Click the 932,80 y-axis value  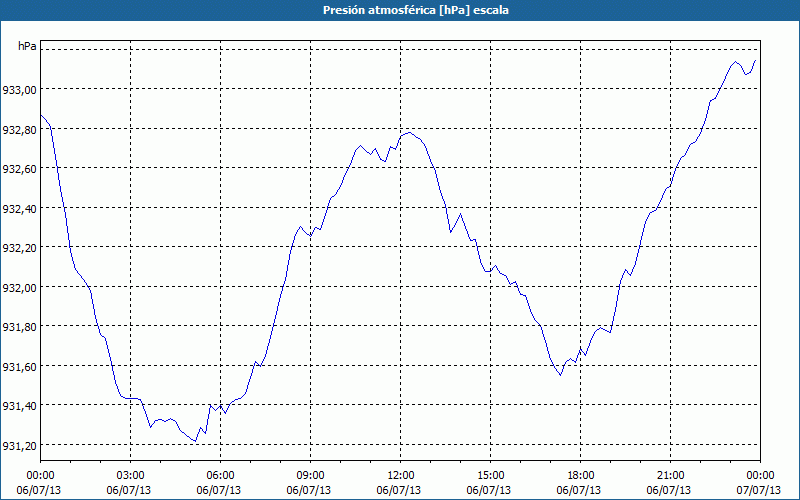(19, 130)
